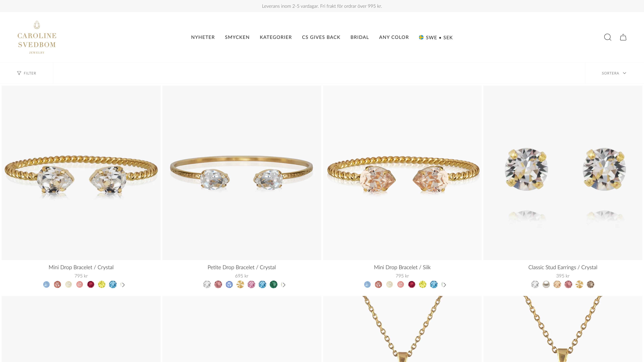Open the shopping bag cart icon

(623, 37)
